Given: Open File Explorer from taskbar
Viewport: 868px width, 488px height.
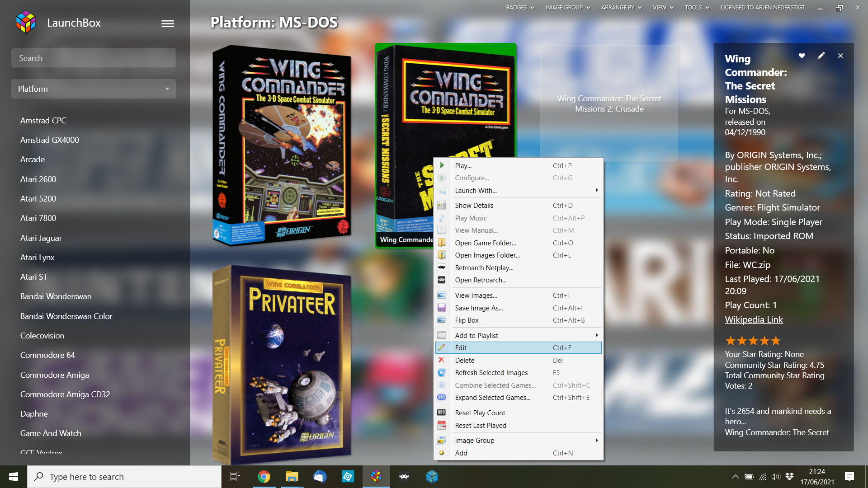Looking at the screenshot, I should pos(292,477).
